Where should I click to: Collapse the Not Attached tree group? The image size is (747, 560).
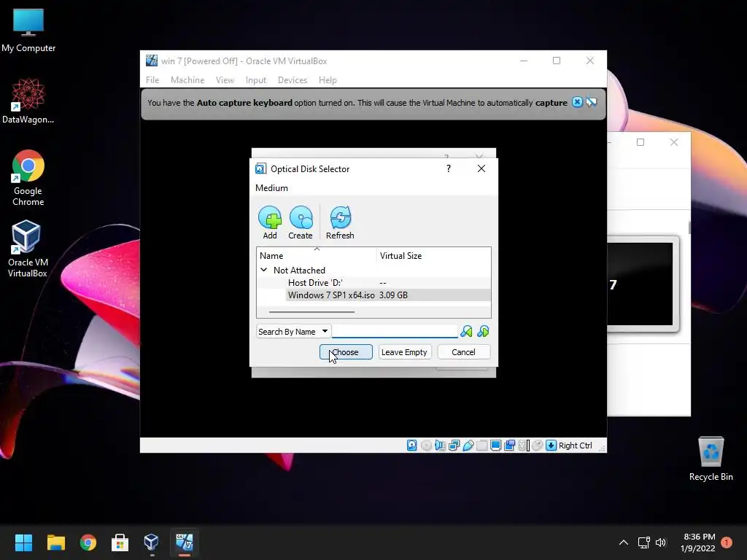pos(263,270)
